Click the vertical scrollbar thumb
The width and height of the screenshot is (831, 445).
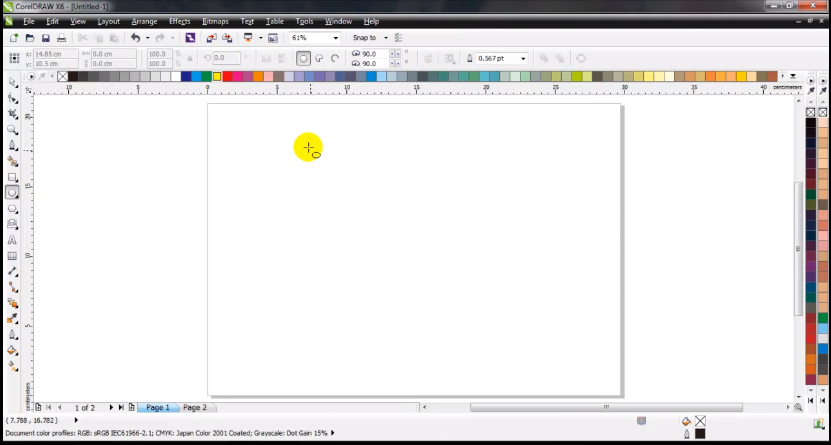pos(799,249)
